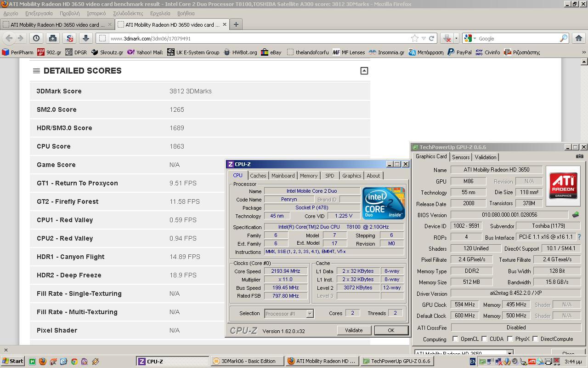Open the history clock toolbar button
Image resolution: width=588 pixels, height=368 pixels.
click(36, 39)
